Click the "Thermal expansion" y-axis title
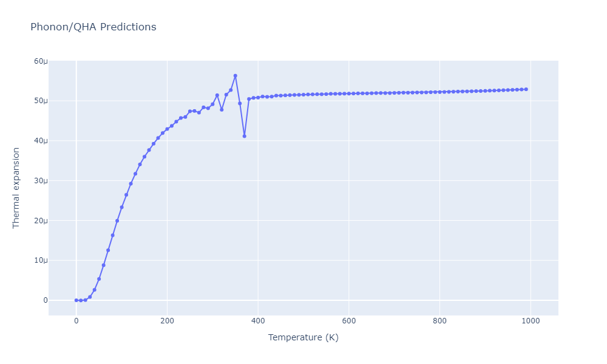Screen dimensions: 607x364 click(16, 188)
